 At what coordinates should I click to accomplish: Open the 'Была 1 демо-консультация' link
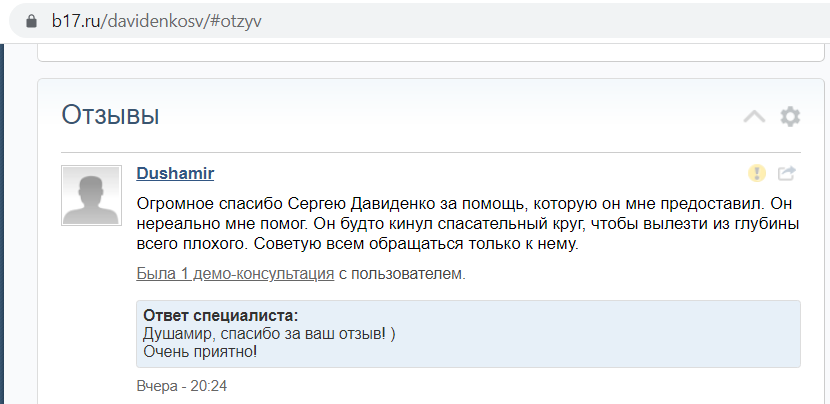(235, 272)
